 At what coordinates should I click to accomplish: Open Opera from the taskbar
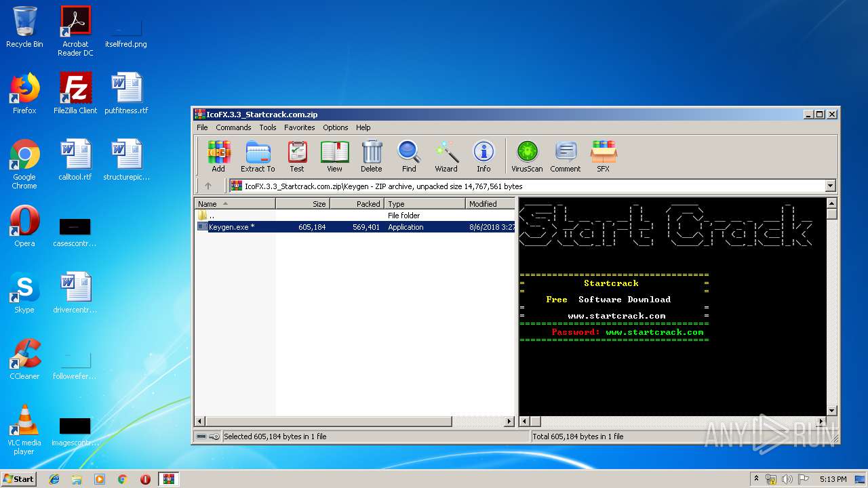tap(145, 479)
